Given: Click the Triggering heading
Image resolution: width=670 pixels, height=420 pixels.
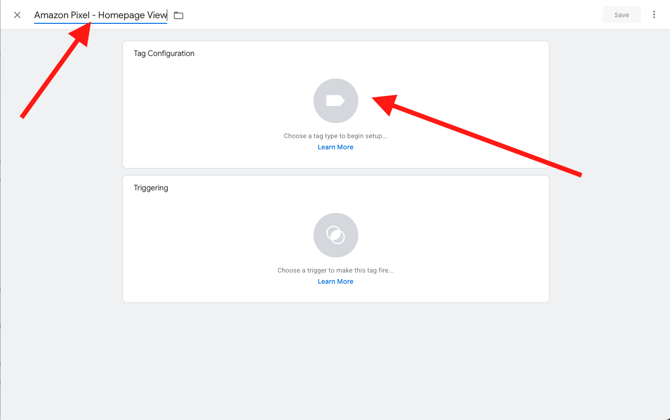Looking at the screenshot, I should pos(151,188).
